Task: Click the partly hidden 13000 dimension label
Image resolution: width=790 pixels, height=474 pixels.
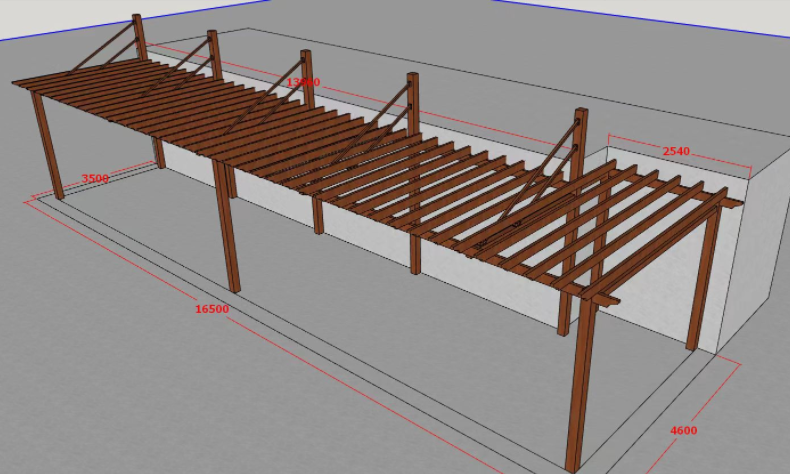Action: click(303, 81)
